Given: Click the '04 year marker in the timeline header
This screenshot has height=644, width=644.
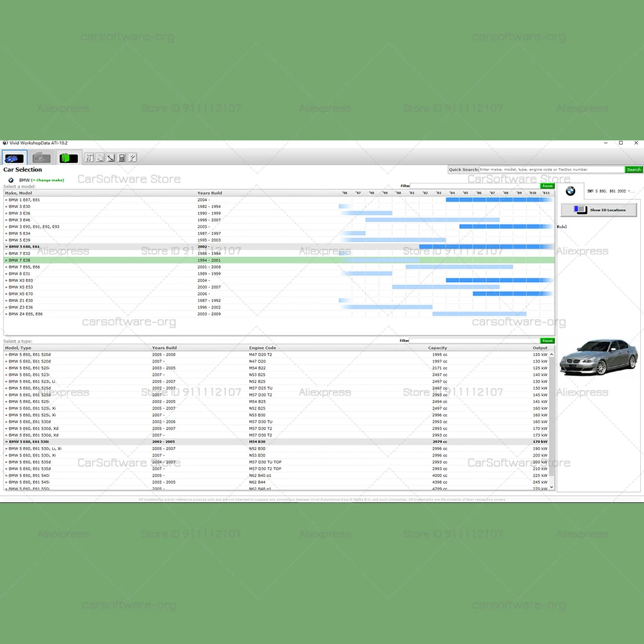Looking at the screenshot, I should [x=452, y=193].
